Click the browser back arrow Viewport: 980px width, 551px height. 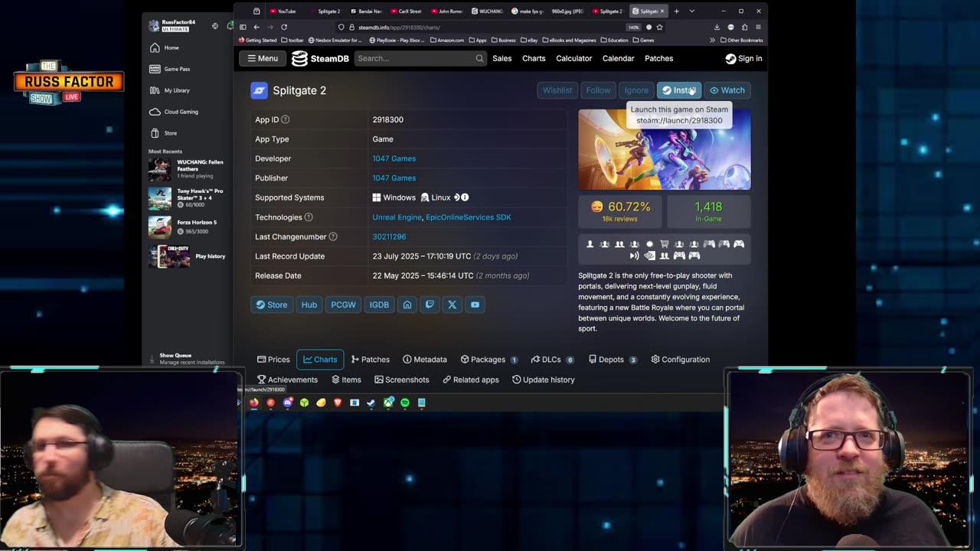click(256, 27)
